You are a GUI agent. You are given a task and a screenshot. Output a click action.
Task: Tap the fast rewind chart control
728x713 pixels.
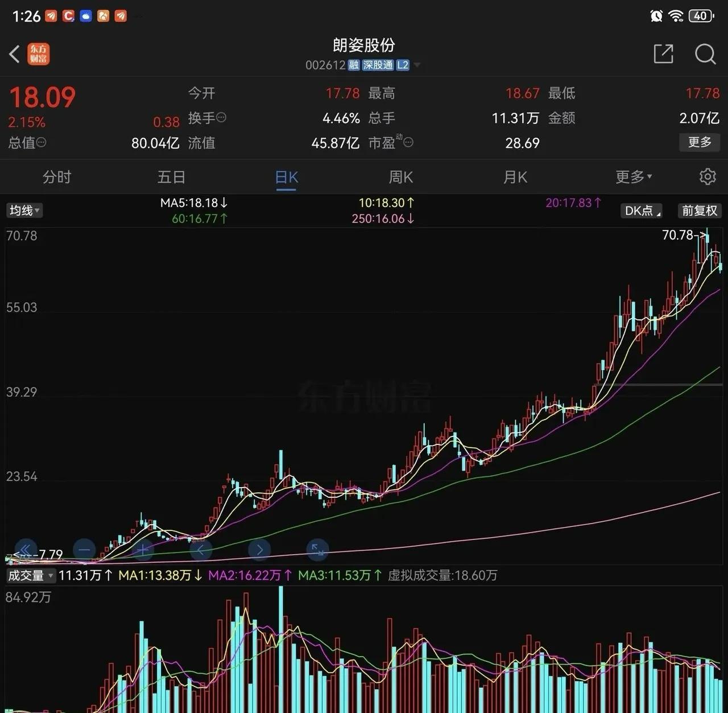pyautogui.click(x=26, y=550)
